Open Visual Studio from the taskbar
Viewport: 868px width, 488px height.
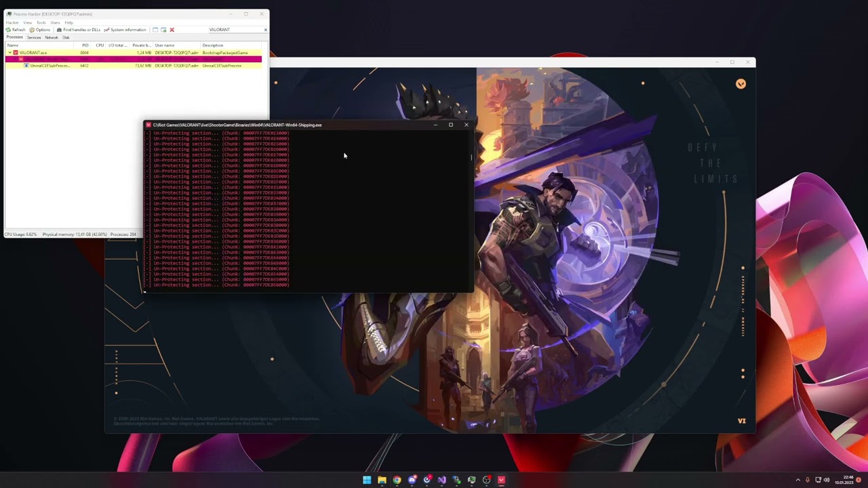pyautogui.click(x=441, y=480)
